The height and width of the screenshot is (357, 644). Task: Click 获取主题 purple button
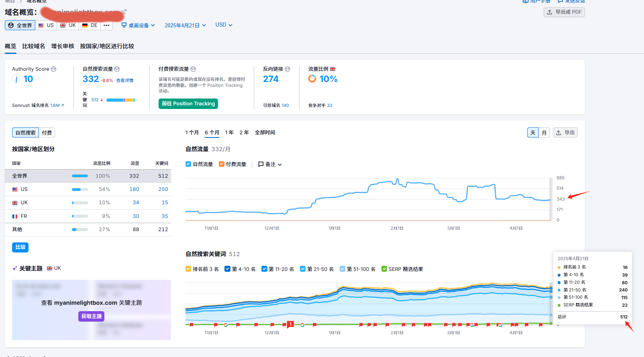pos(92,316)
